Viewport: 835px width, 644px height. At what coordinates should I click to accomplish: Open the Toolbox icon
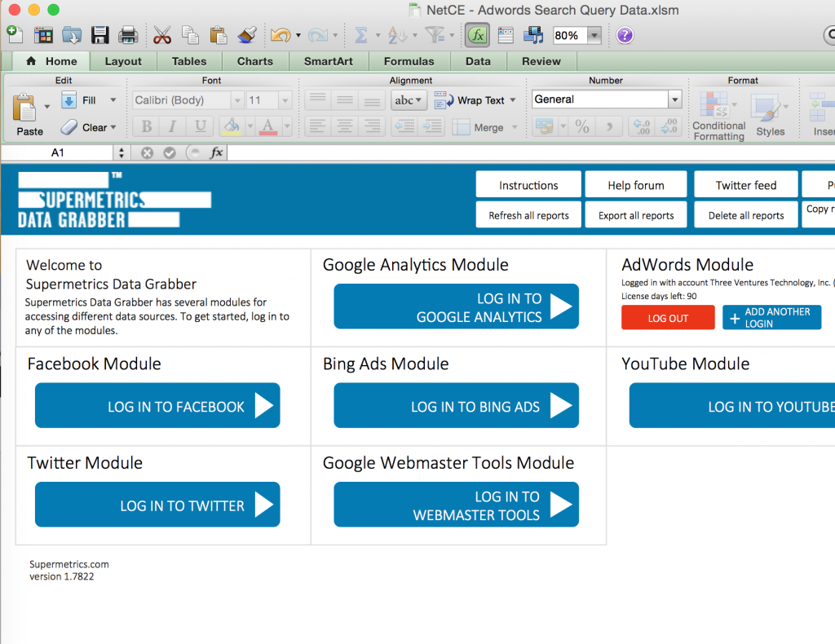click(506, 36)
